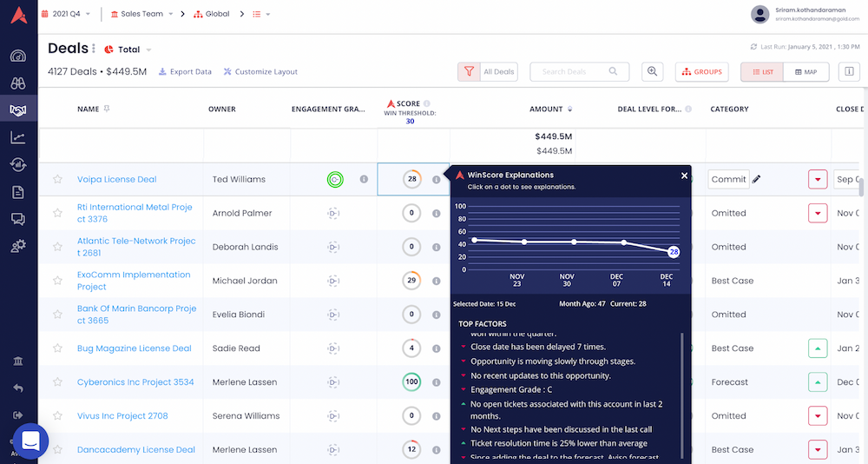Select Global in the breadcrumb
This screenshot has width=868, height=464.
tap(212, 14)
